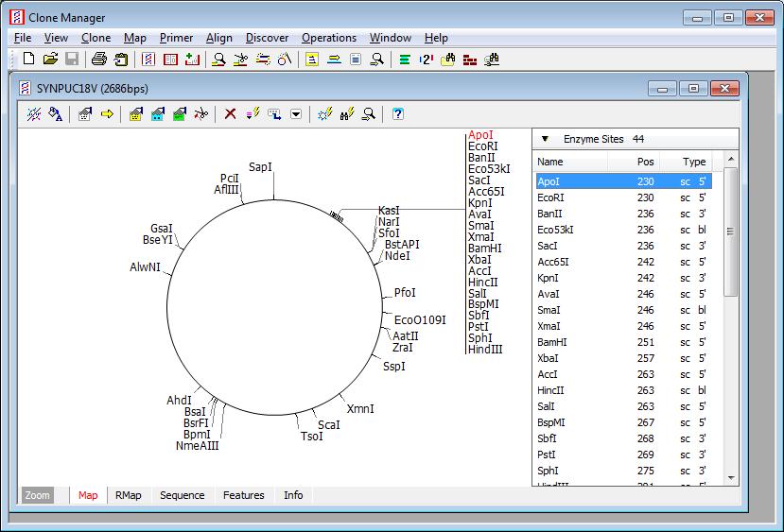The height and width of the screenshot is (532, 784).
Task: Click the paint bucket with letter A icon
Action: [x=56, y=114]
